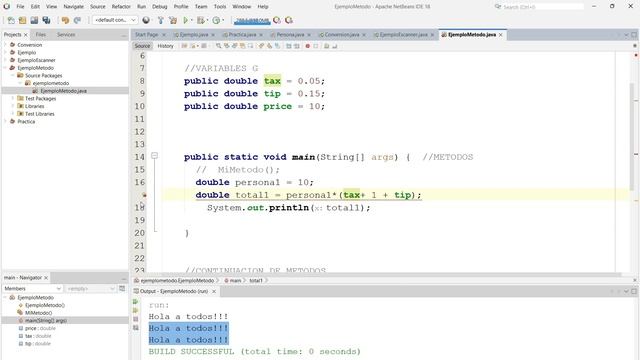
Task: Click the Re-run with different parameters icon in Output
Action: point(136,311)
